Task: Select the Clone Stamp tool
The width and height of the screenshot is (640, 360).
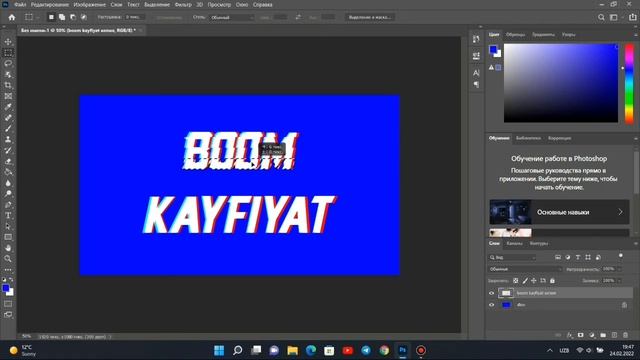Action: (x=8, y=140)
